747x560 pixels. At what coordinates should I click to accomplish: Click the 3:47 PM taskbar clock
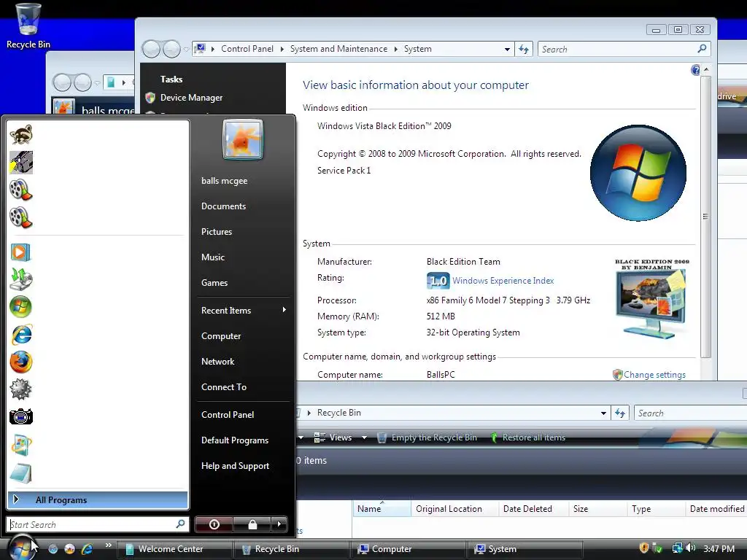point(719,549)
